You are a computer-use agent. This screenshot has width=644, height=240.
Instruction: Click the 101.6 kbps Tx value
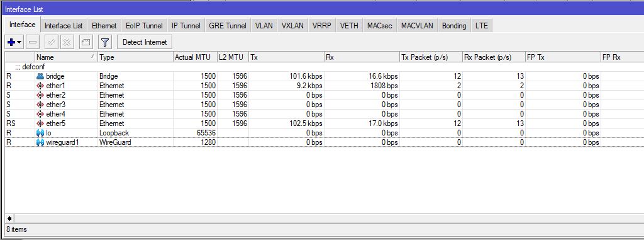point(306,76)
